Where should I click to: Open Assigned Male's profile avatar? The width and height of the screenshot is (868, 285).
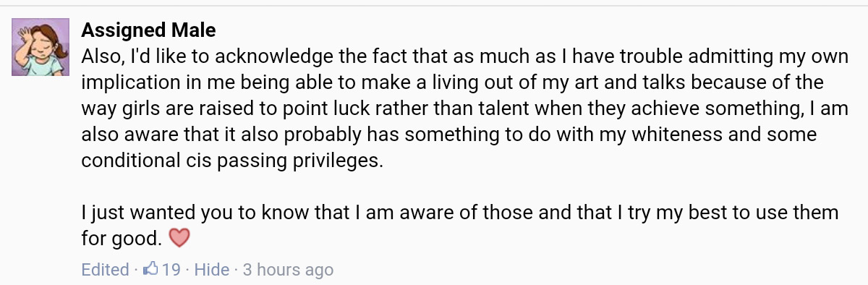pos(41,47)
